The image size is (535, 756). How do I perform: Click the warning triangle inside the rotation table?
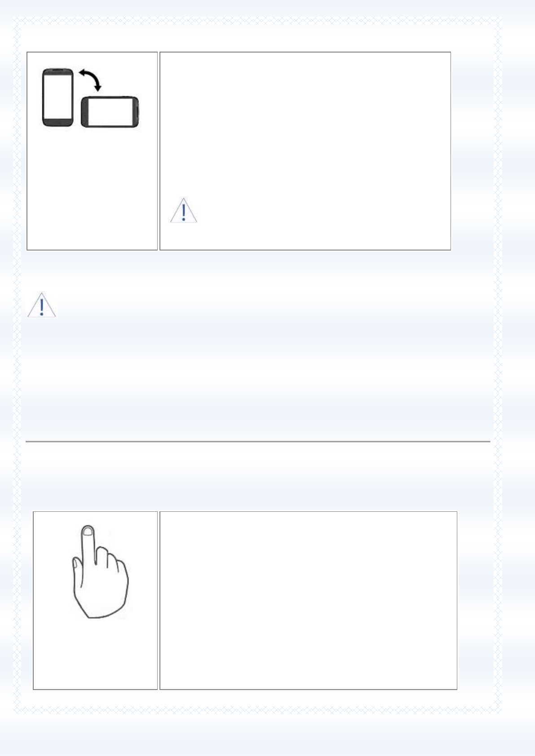point(184,210)
